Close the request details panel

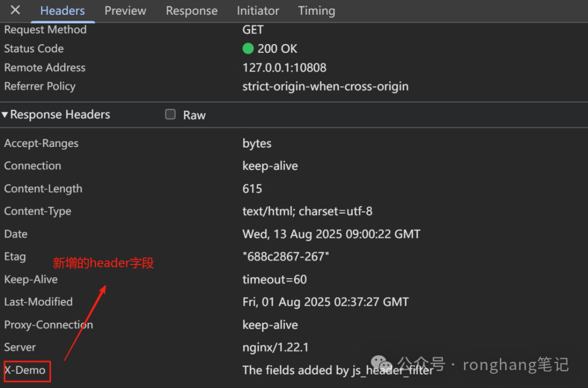(15, 10)
